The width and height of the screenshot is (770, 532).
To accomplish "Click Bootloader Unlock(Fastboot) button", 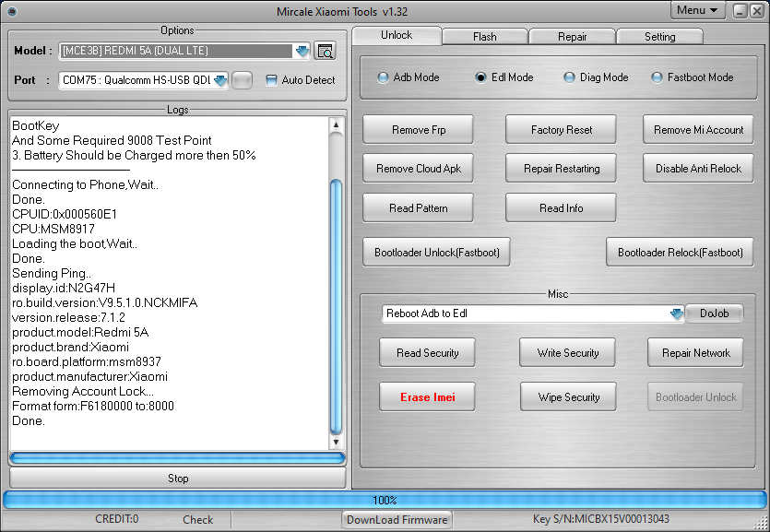I will coord(436,253).
